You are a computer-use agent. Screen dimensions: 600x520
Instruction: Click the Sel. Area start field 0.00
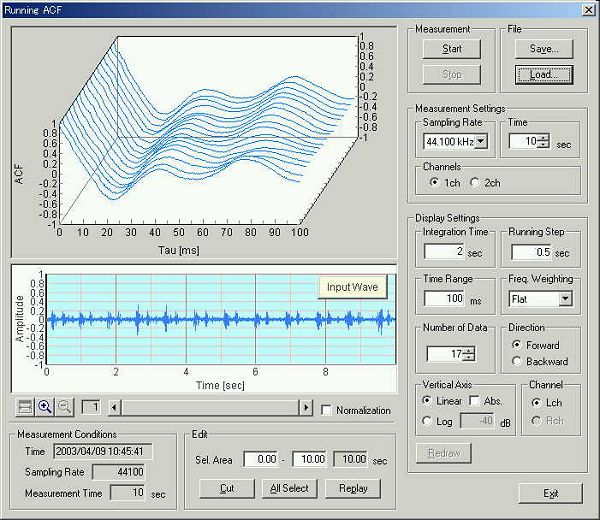[x=261, y=459]
